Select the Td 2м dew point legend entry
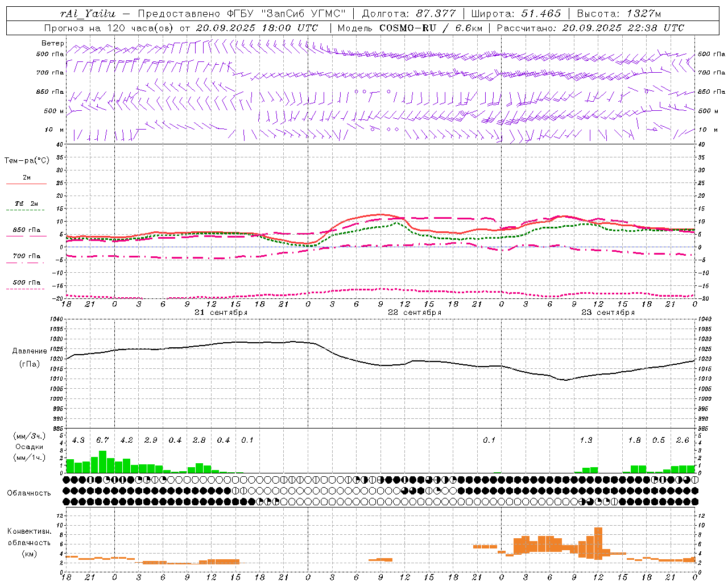Image resolution: width=728 pixels, height=582 pixels. click(x=27, y=203)
